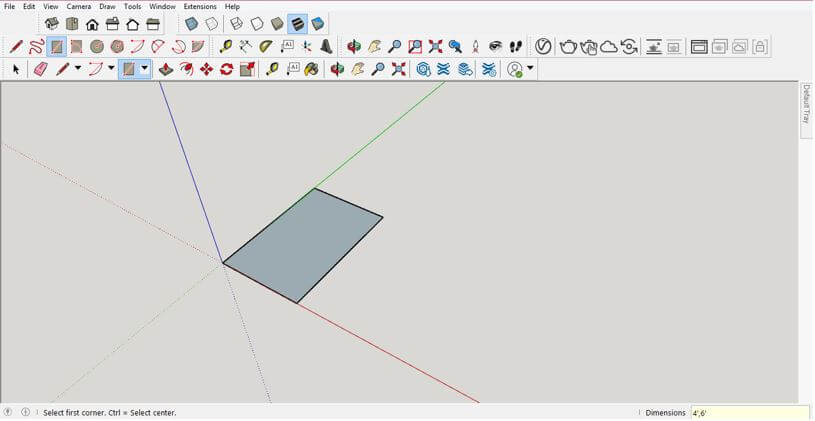Select the Move tool
The height and width of the screenshot is (421, 815).
point(206,69)
